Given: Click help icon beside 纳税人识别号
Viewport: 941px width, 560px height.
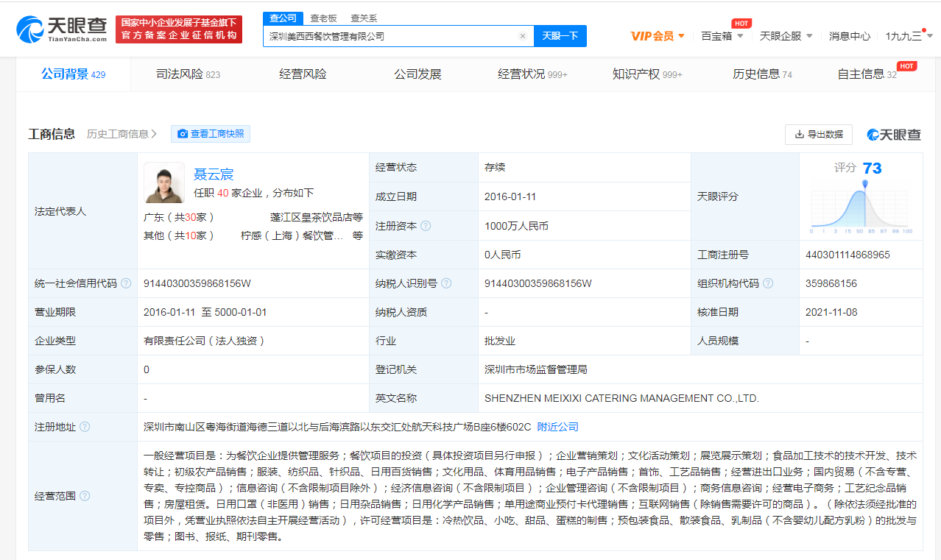Looking at the screenshot, I should click(446, 283).
